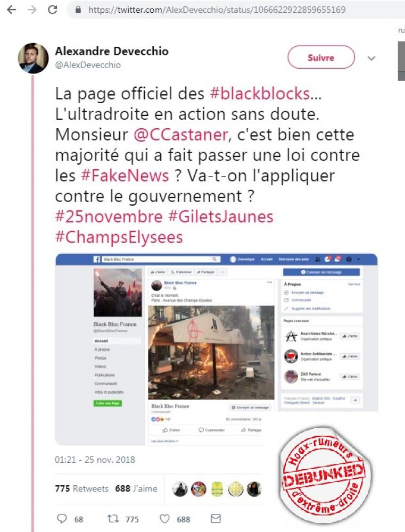Click the browser forward arrow
This screenshot has width=405, height=532.
(x=32, y=10)
